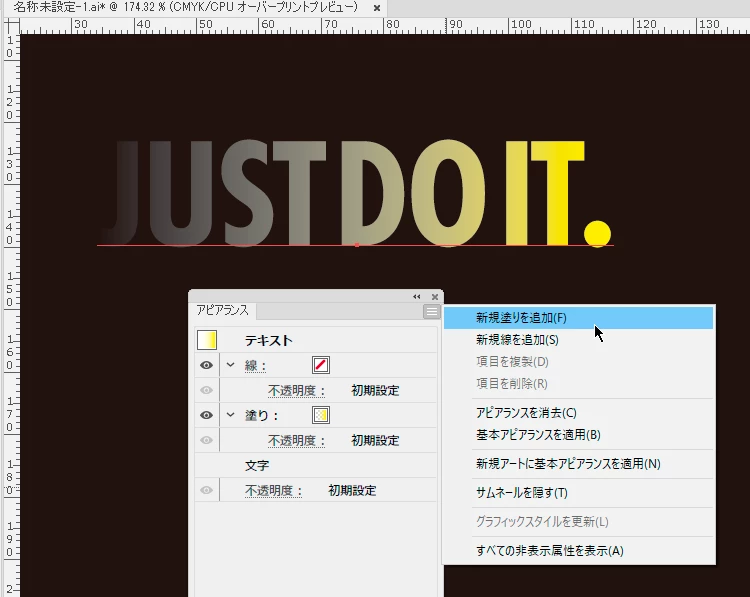Screen dimensions: 750x597
Task: Select the 文字 characters row
Action: coord(316,465)
